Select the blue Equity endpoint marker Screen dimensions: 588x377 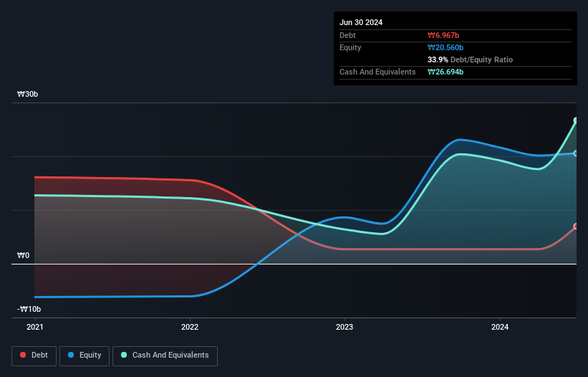click(x=576, y=153)
